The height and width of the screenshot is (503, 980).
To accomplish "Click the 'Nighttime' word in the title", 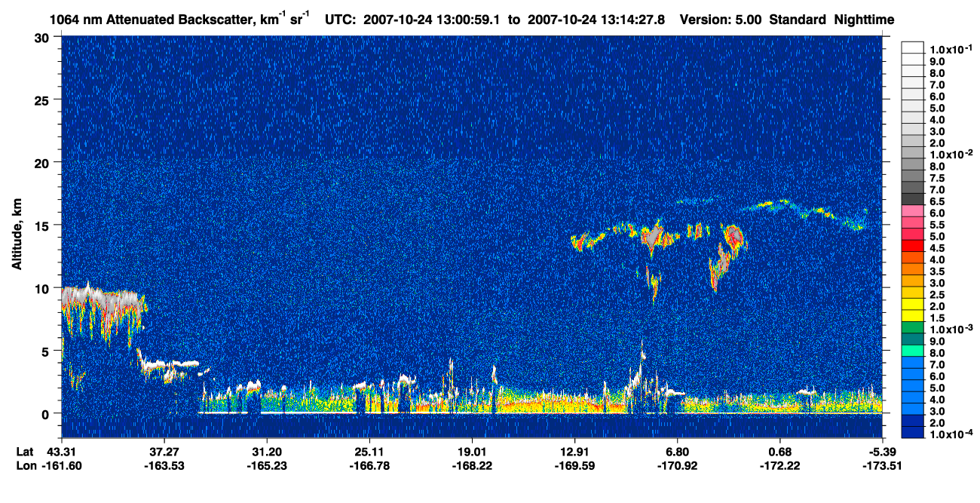I will tap(865, 19).
